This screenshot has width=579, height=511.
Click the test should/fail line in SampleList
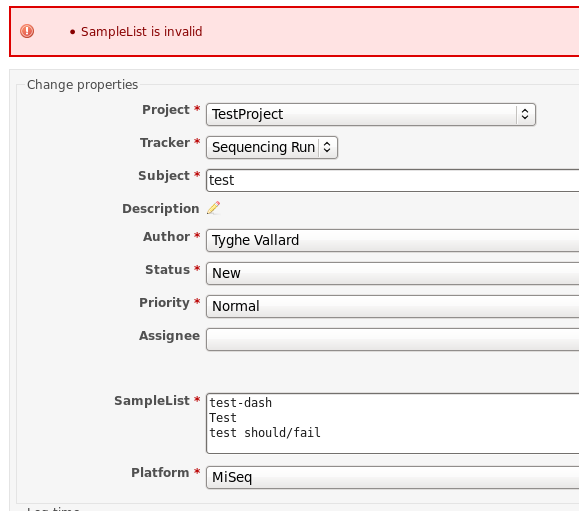tap(265, 432)
